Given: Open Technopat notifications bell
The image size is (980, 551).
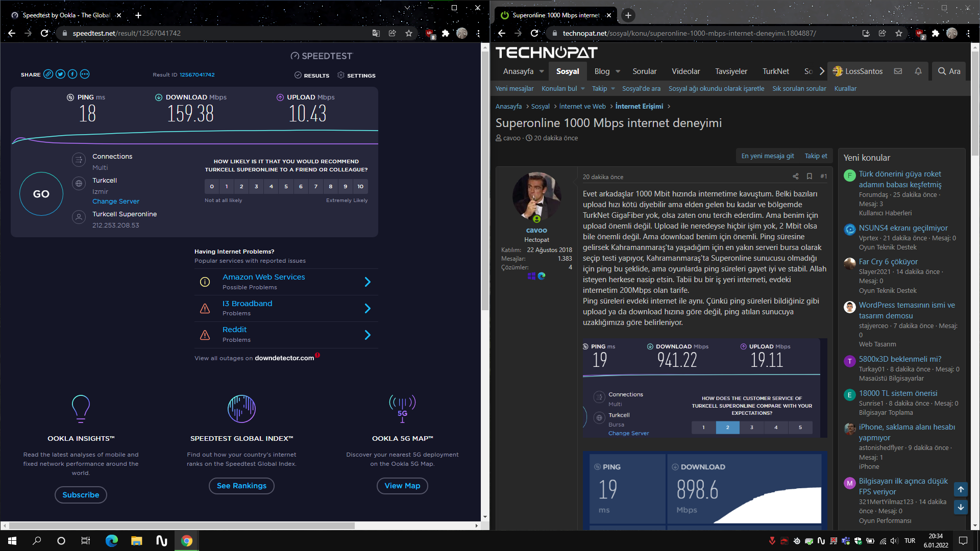Looking at the screenshot, I should 918,71.
